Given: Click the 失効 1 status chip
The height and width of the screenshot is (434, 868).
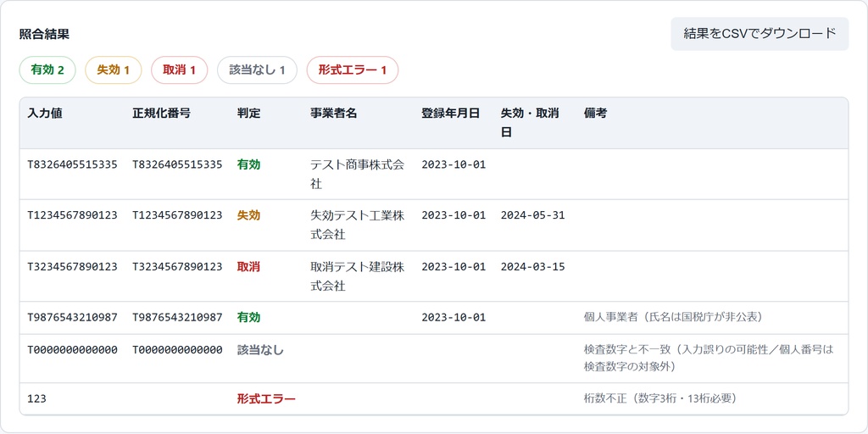Looking at the screenshot, I should point(113,70).
